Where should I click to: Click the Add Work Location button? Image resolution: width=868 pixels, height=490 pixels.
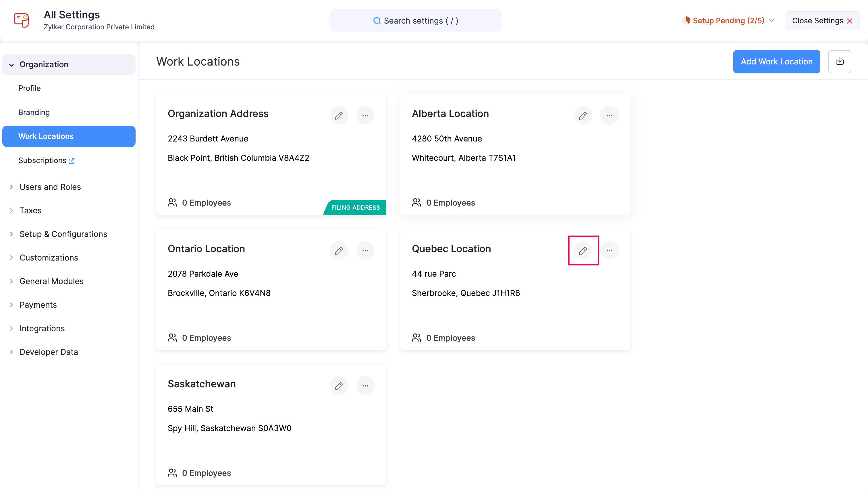tap(776, 61)
